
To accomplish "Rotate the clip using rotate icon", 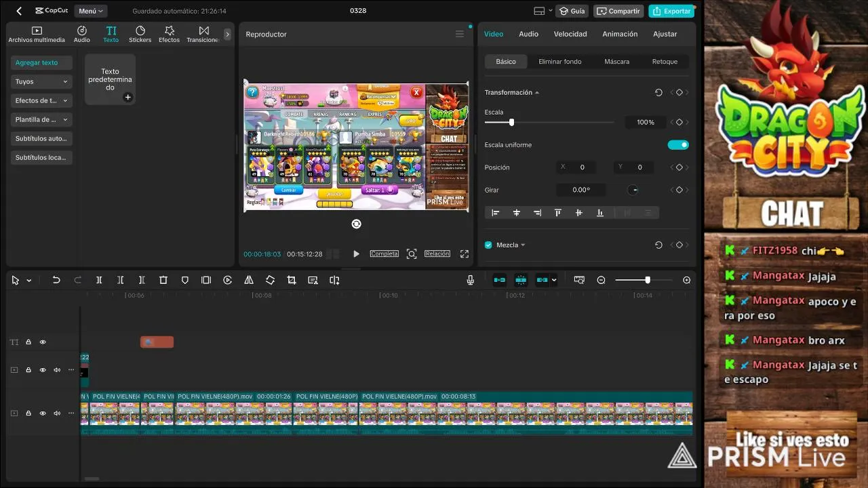I will point(270,280).
